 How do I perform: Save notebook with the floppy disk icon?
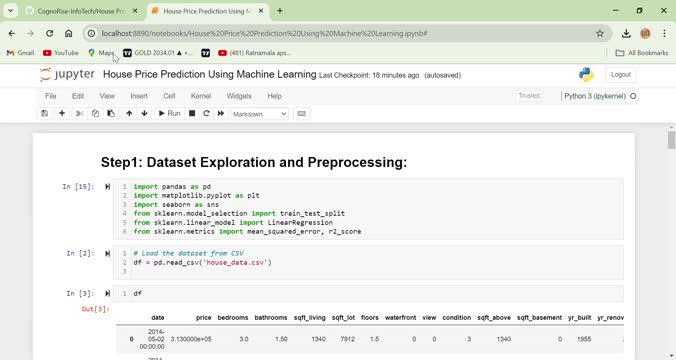[x=44, y=113]
